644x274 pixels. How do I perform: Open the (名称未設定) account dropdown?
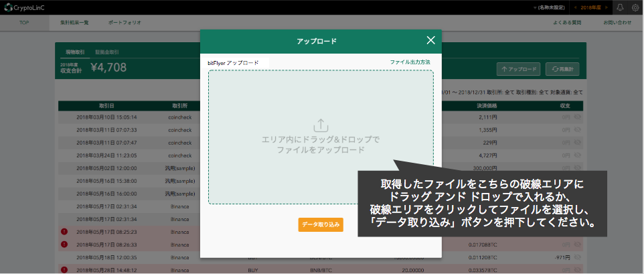(548, 8)
